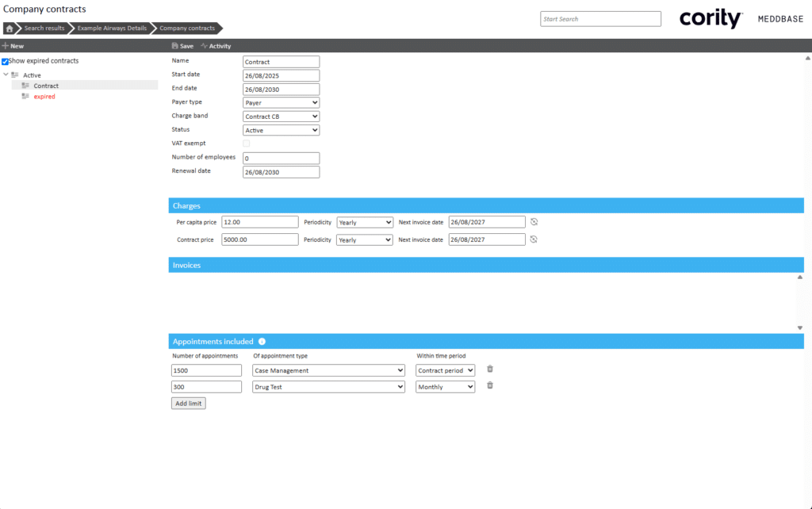Open the Monthly time period dropdown
Screen dimensions: 812x509
coord(446,387)
